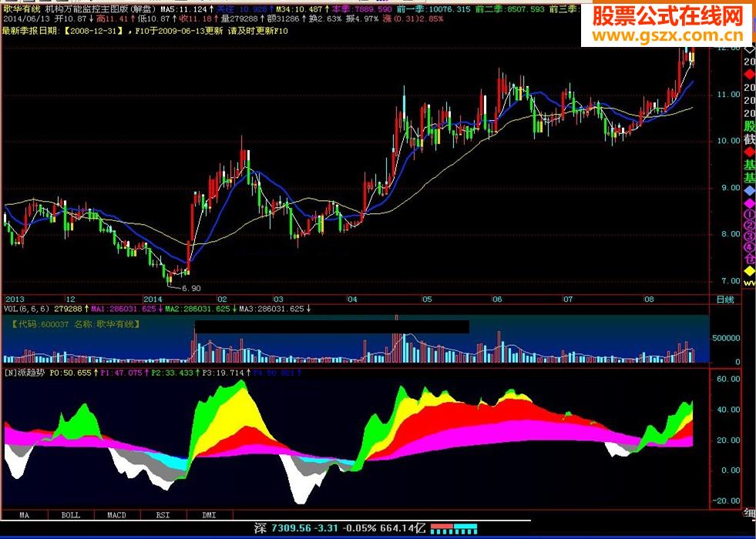Click the P0:50.655 value
This screenshot has height=539, width=756.
[x=74, y=373]
